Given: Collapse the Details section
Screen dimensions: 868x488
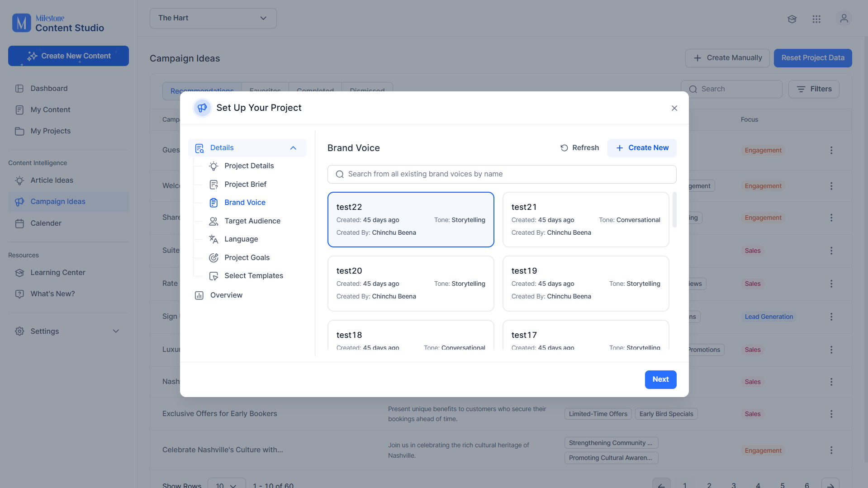Looking at the screenshot, I should coord(293,148).
